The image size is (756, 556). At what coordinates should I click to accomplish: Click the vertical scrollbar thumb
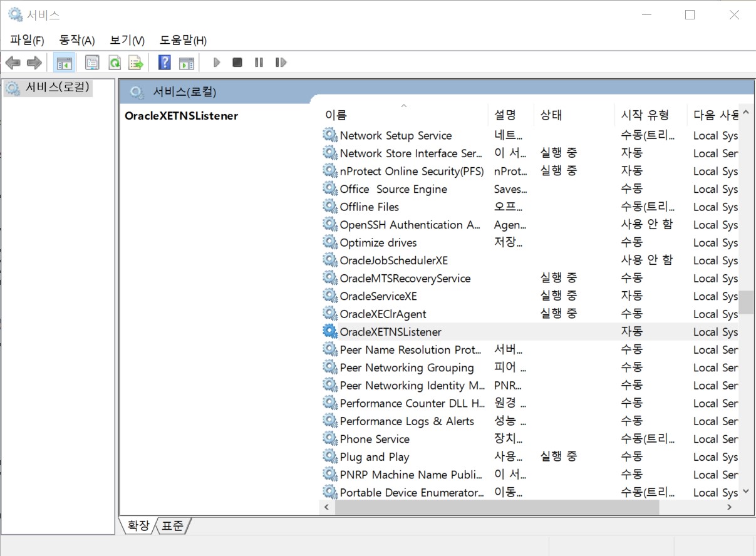point(746,302)
